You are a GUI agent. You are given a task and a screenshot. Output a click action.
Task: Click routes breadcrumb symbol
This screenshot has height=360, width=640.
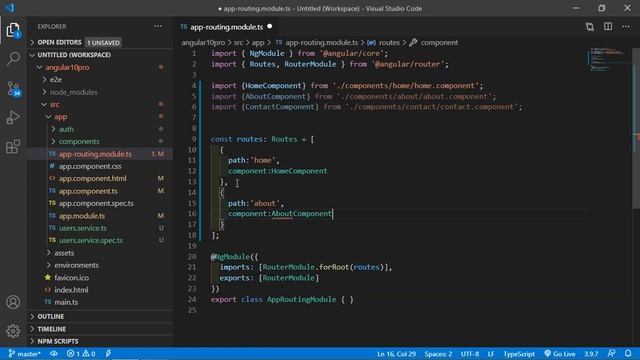[384, 42]
